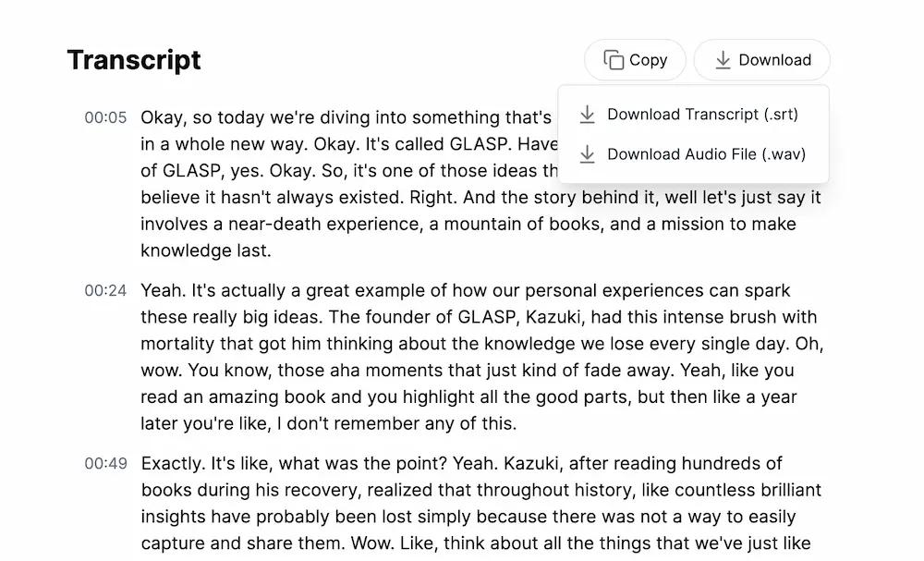Screen dimensions: 924x561
Task: Click the paragraph starting "Okay, so today"
Action: tap(481, 184)
